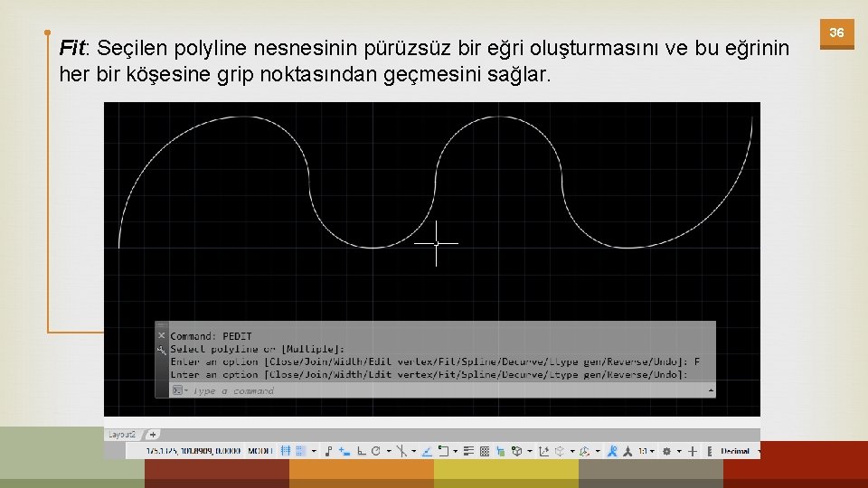Toggle 3D object snap icon
Screen dimensions: 868x488
pos(516,451)
